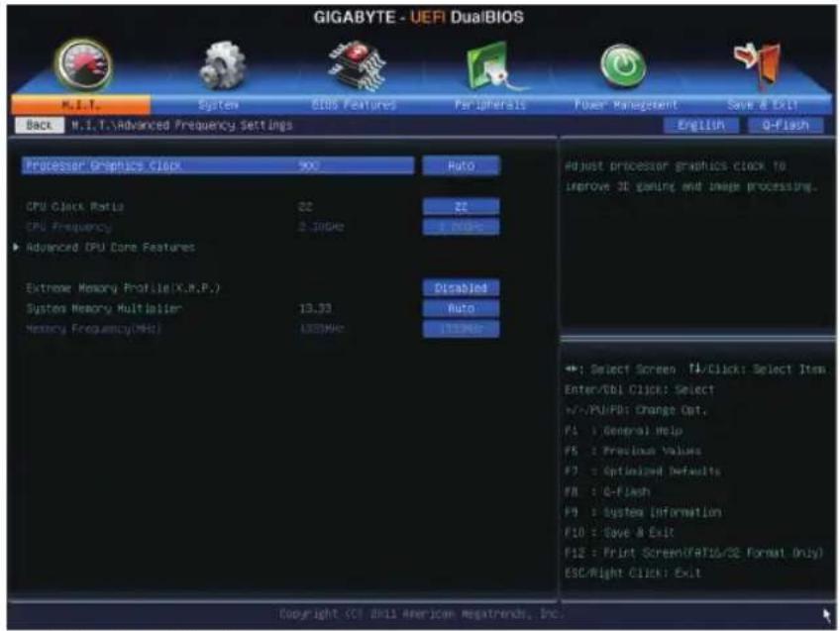Select the Processor Graphics Clock row
The image size is (840, 631).
218,165
